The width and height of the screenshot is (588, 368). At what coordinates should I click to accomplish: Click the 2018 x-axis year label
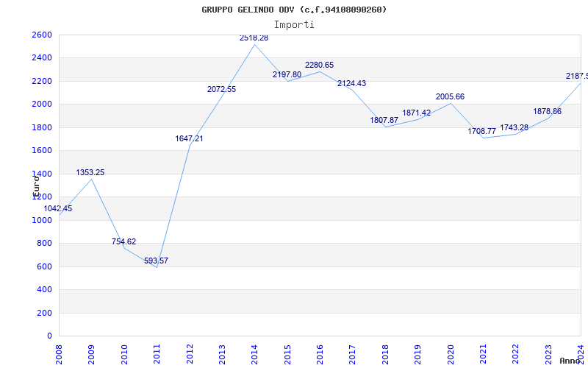coord(385,354)
